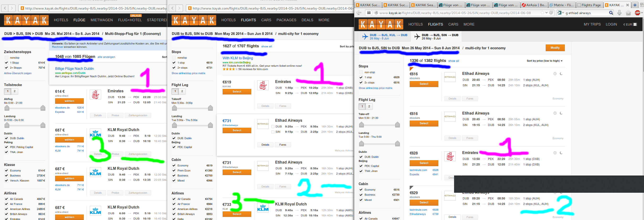644x220 pixels.
Task: Select Teilstrecke 2 in kayak.de
Action: tap(15, 91)
